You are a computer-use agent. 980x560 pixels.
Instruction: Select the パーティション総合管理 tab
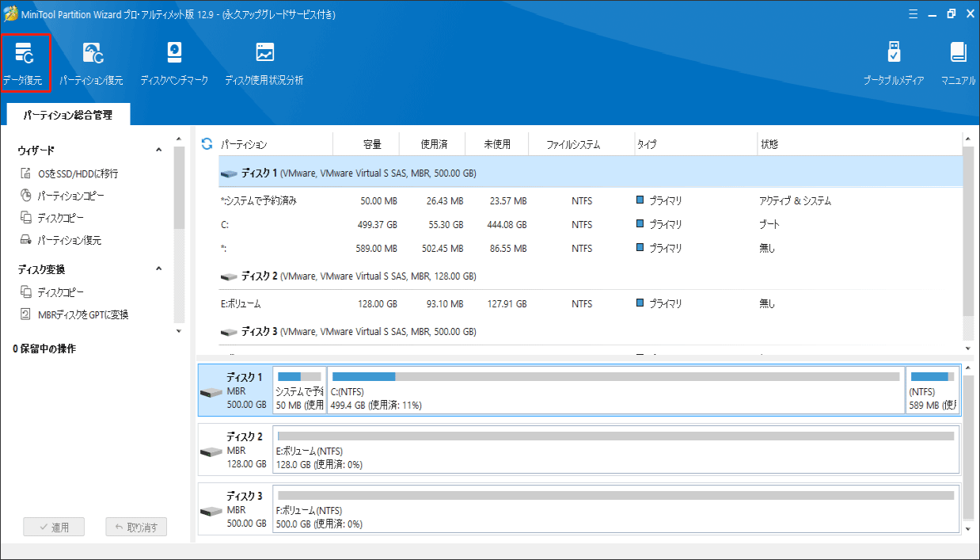[68, 115]
